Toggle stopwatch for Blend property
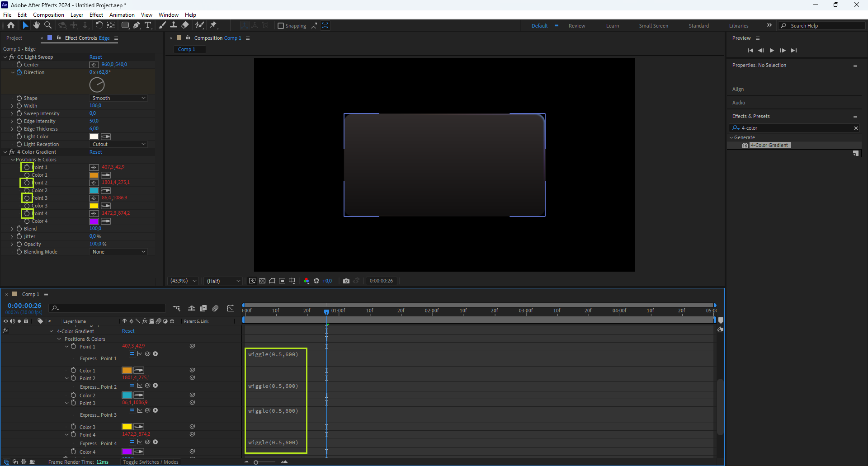This screenshot has height=466, width=868. [x=19, y=229]
